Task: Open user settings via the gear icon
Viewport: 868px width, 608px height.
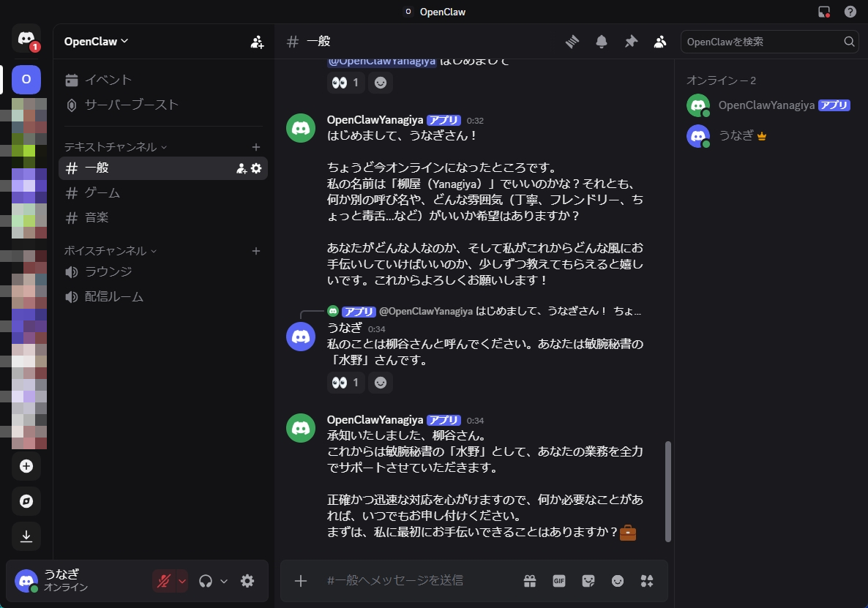Action: [x=247, y=580]
